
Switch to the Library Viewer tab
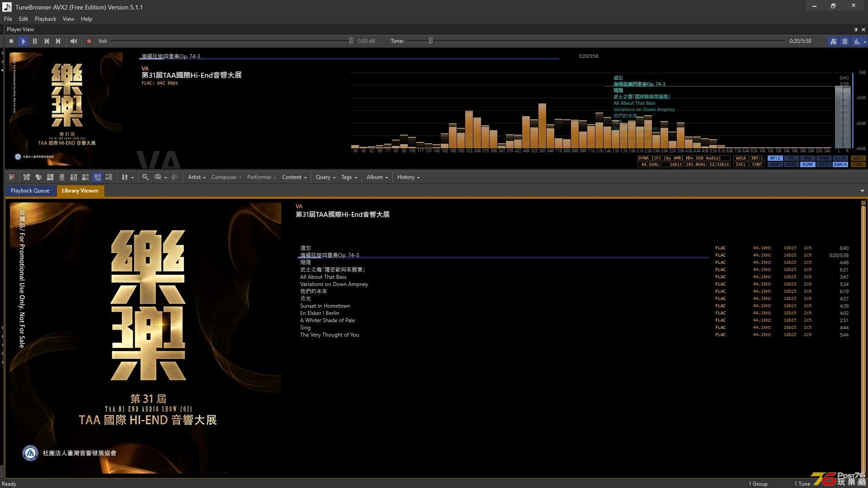click(80, 191)
